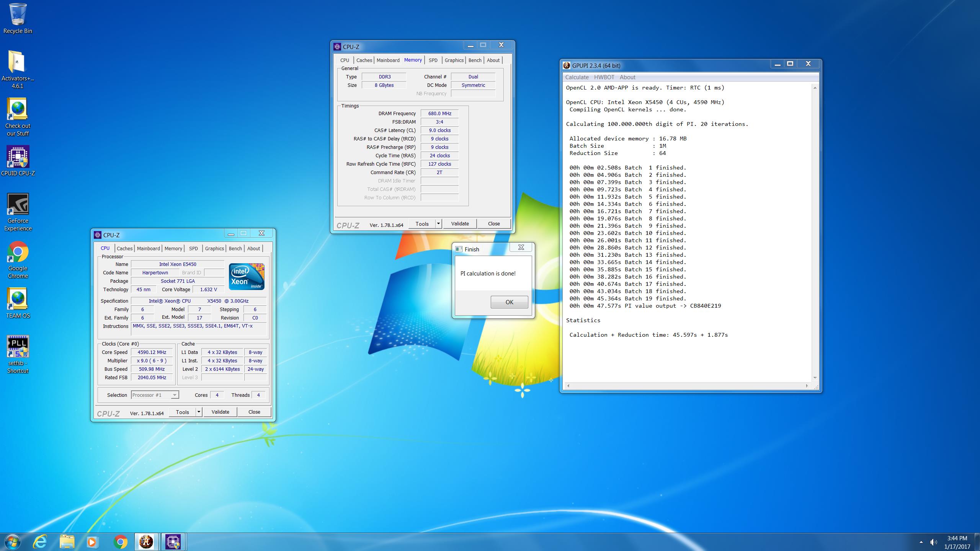Click the Finish dialog title icon
This screenshot has width=980, height=551.
(x=459, y=249)
